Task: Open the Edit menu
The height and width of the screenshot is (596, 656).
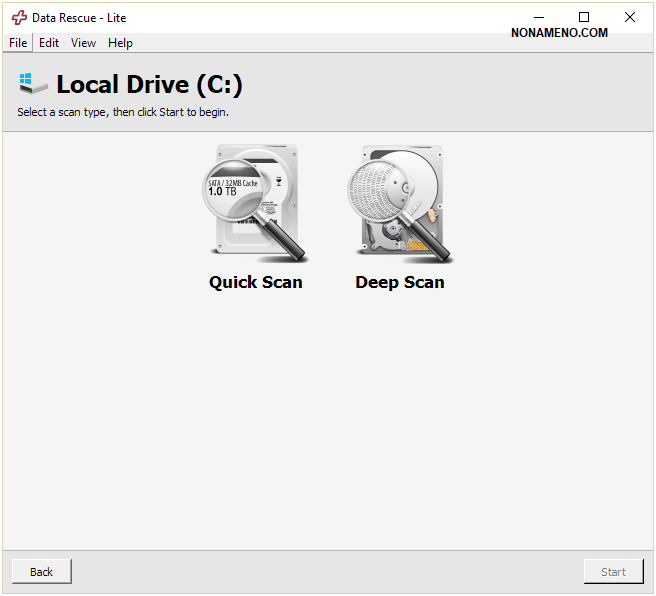Action: 49,43
